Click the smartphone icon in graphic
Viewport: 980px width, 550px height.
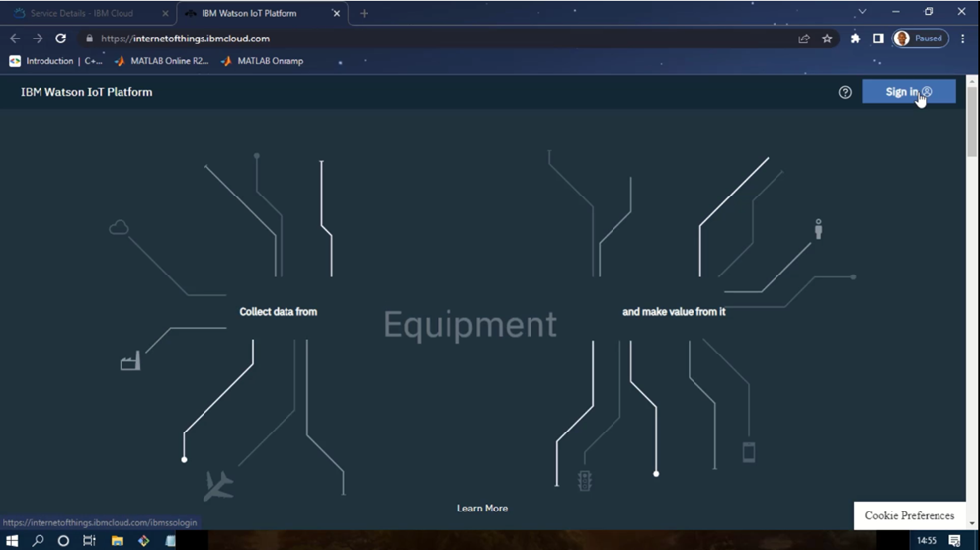click(x=749, y=452)
